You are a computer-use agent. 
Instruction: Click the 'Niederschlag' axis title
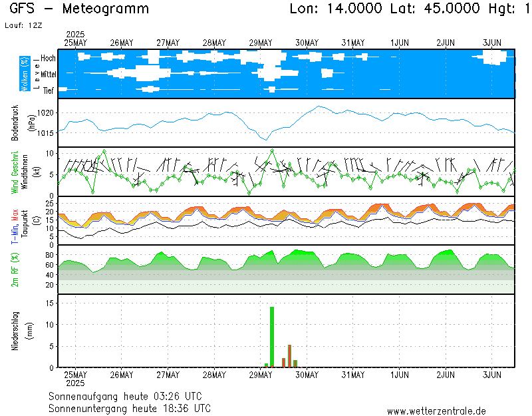click(x=15, y=331)
